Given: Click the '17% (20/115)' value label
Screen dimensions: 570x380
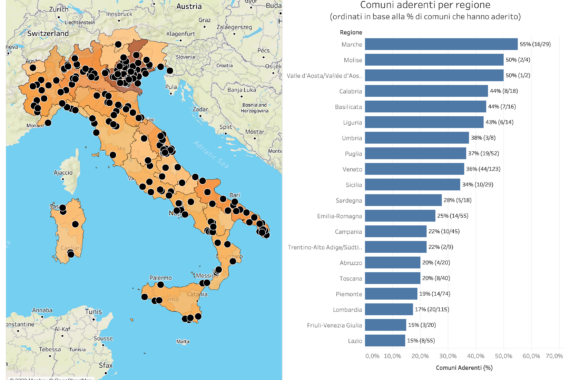Looking at the screenshot, I should click(x=432, y=309).
